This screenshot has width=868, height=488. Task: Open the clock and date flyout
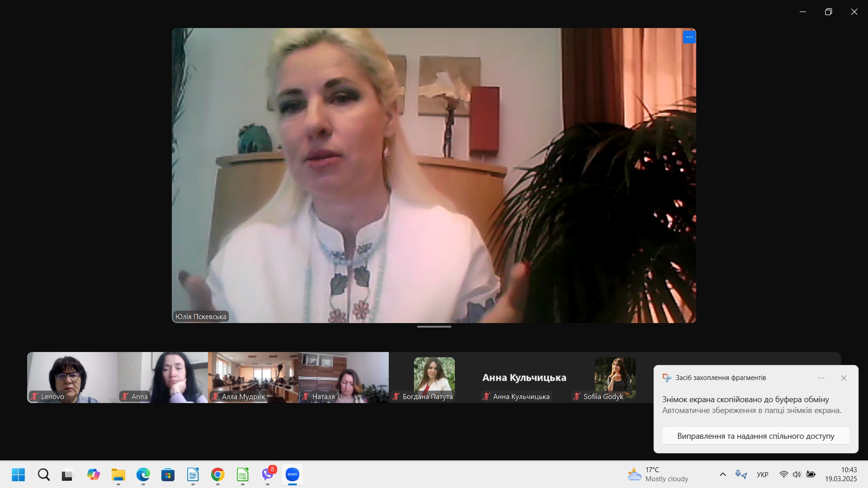(x=840, y=474)
